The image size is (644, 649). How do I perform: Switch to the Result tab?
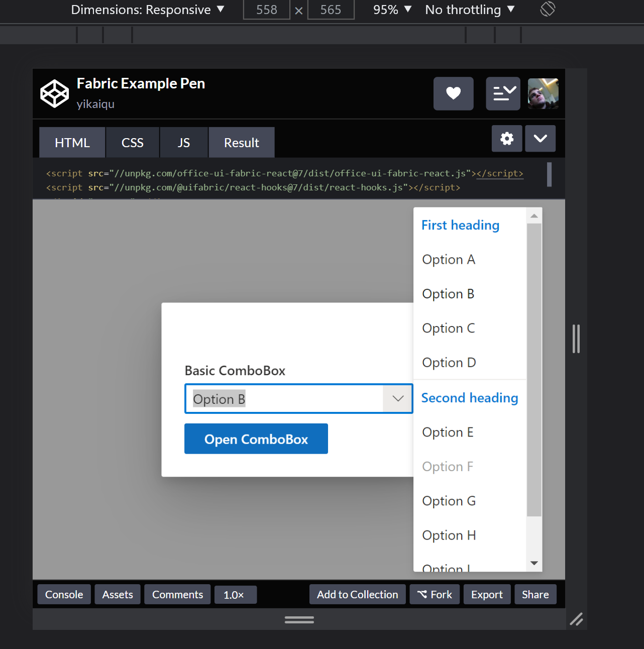point(241,142)
